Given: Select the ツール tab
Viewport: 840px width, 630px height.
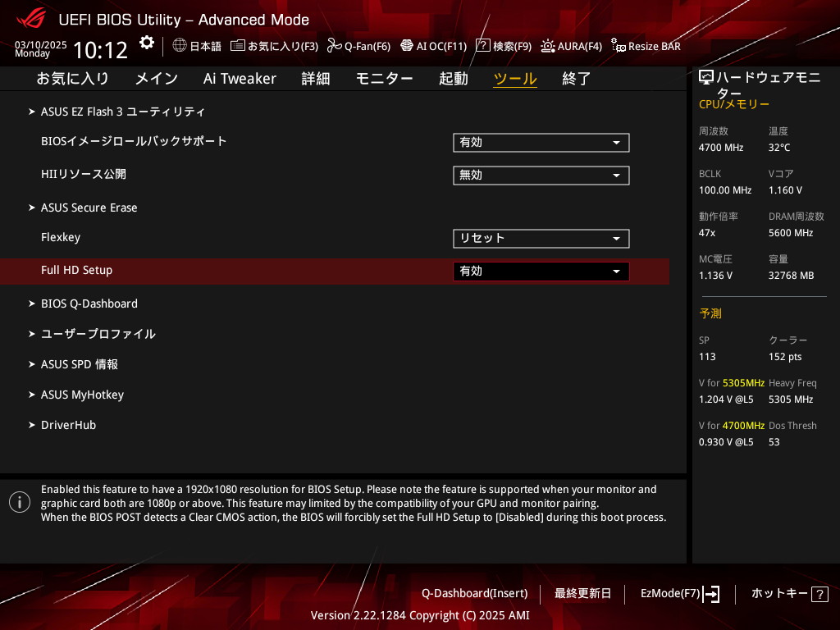Looking at the screenshot, I should 515,79.
